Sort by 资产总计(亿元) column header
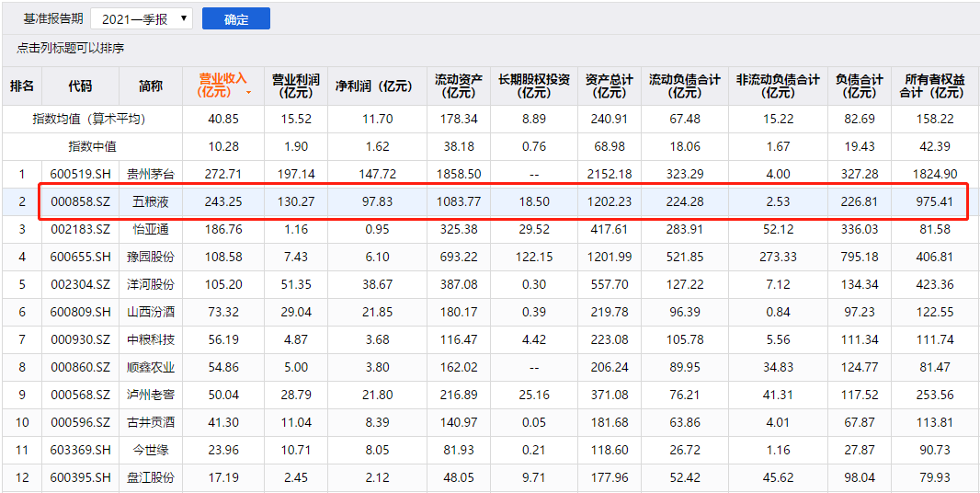This screenshot has width=980, height=493. click(x=610, y=86)
